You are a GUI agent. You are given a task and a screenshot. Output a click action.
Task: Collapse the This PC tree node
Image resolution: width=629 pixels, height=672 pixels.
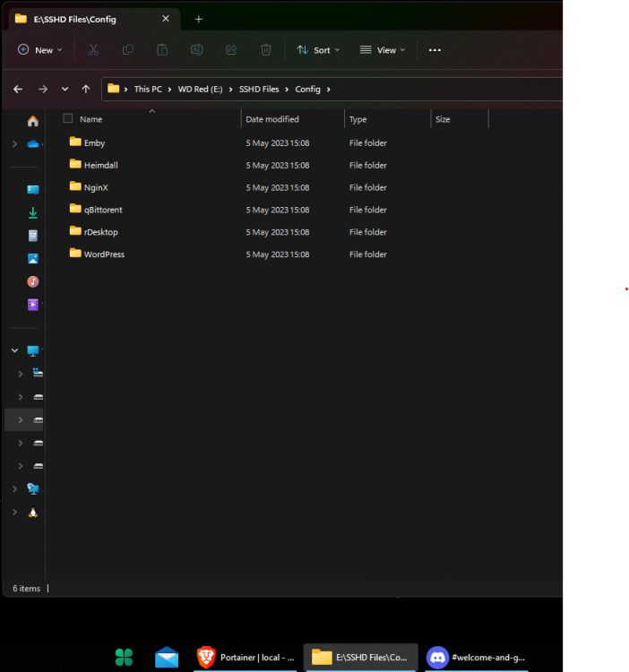pos(14,350)
